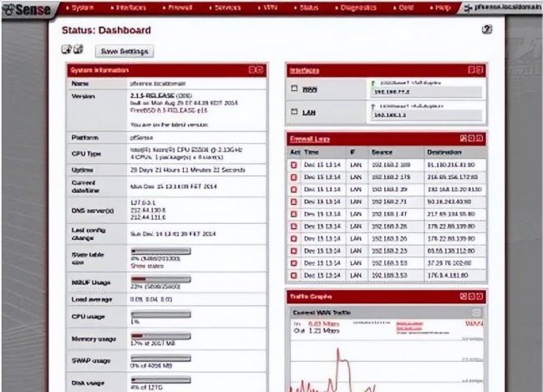Click the hostname icon at top right
The width and height of the screenshot is (543, 392).
pos(468,8)
